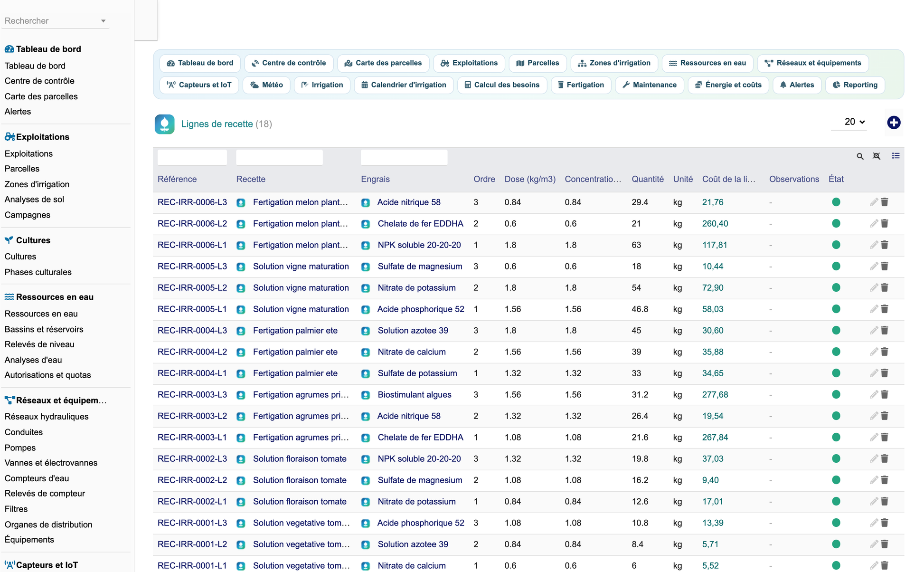Click trash icon for REC-IRR-0002-L3
Image resolution: width=924 pixels, height=572 pixels.
pyautogui.click(x=885, y=459)
